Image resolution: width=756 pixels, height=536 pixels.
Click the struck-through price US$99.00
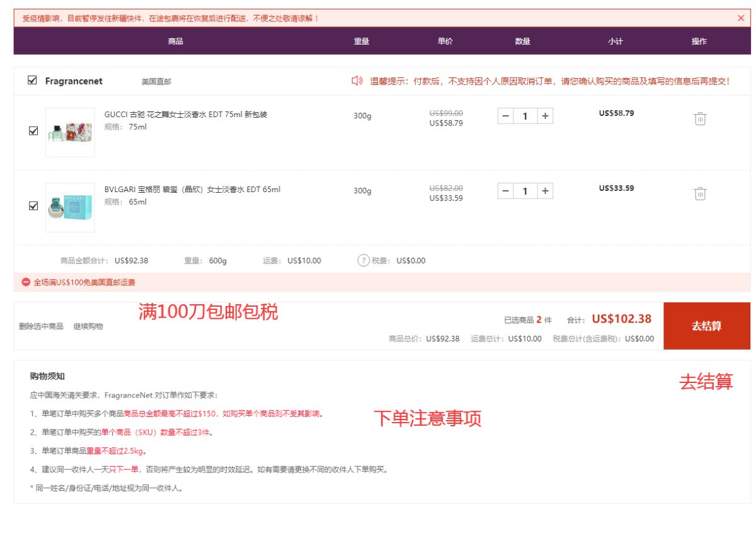(446, 113)
